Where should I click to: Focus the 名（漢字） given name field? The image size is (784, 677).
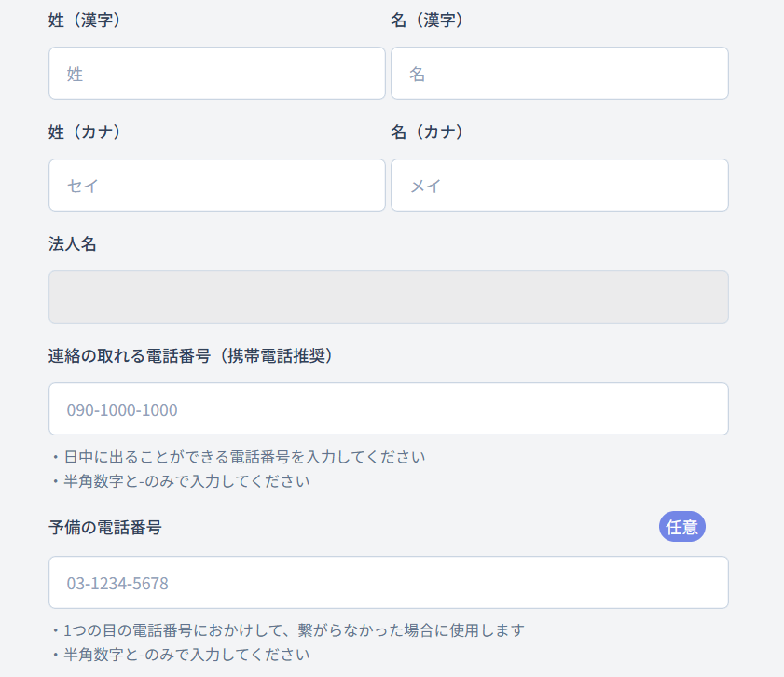click(559, 74)
